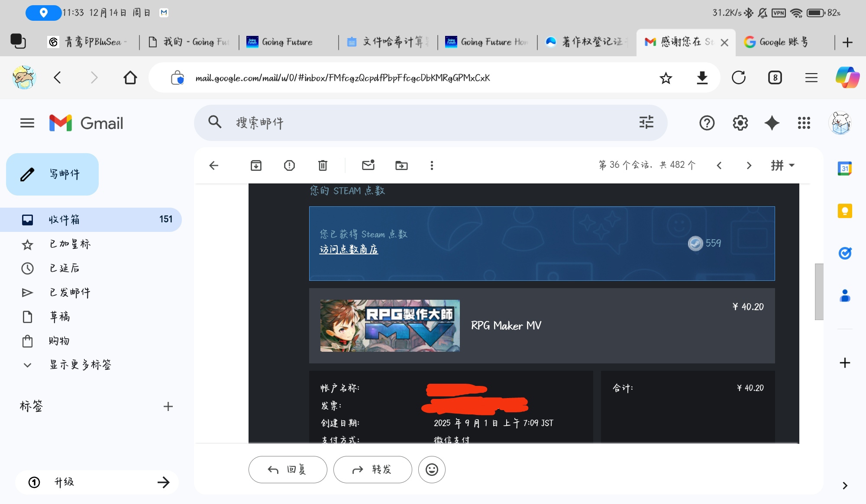
Task: Expand 显示更多标签 in the sidebar
Action: click(x=80, y=365)
